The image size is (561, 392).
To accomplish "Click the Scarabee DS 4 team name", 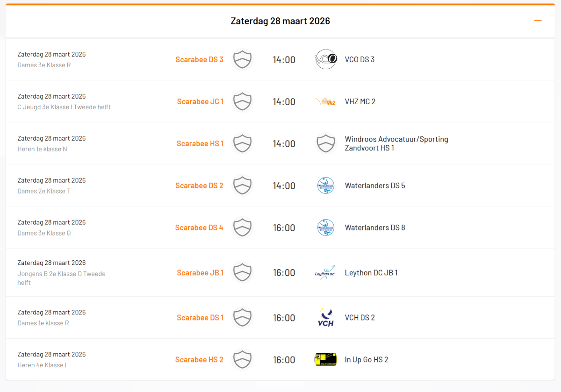I will coord(199,228).
